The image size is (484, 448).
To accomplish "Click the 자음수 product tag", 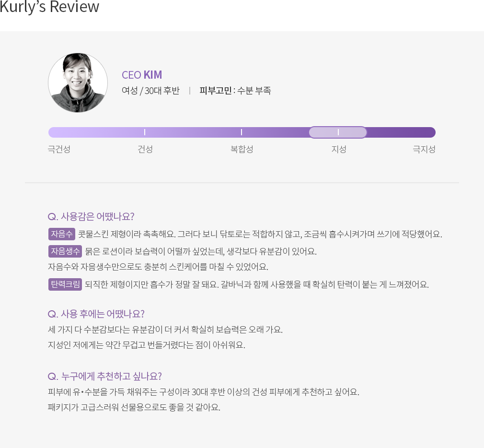I will coord(62,234).
